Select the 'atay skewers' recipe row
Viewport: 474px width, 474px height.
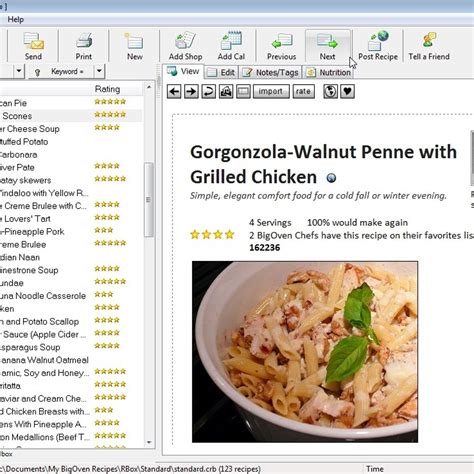(x=72, y=180)
